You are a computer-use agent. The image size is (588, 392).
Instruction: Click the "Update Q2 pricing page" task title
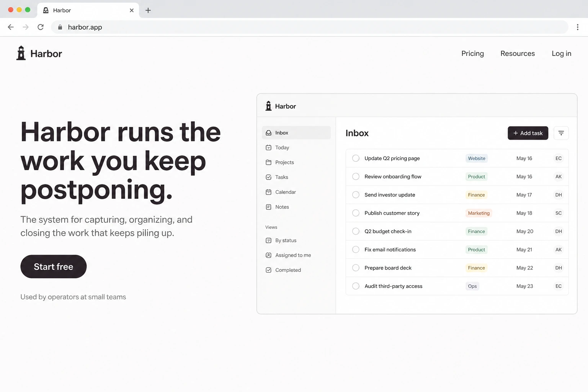point(392,158)
